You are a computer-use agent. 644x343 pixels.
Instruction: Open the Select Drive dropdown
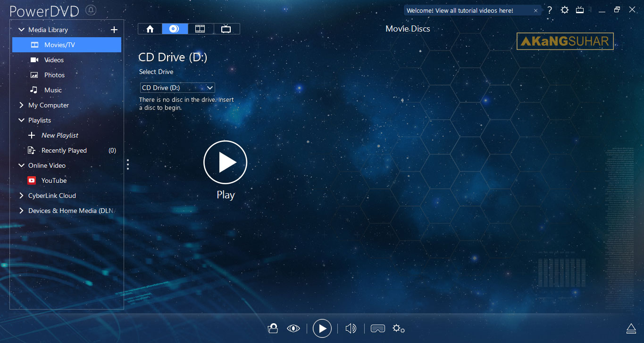coord(177,88)
